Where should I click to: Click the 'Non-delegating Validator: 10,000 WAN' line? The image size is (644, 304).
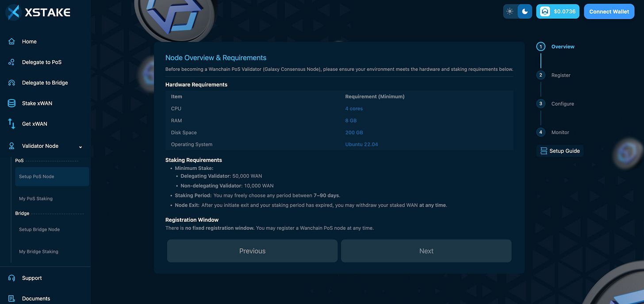[227, 186]
